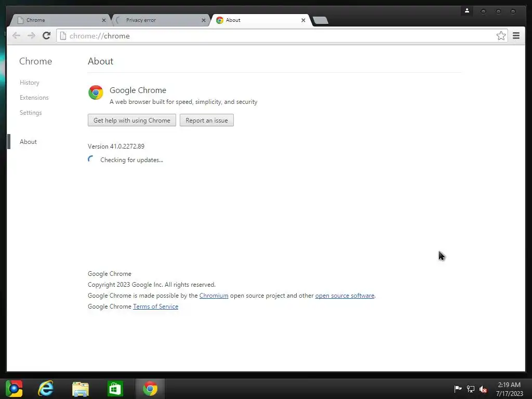532x399 pixels.
Task: Close the Privacy error tab
Action: (204, 20)
